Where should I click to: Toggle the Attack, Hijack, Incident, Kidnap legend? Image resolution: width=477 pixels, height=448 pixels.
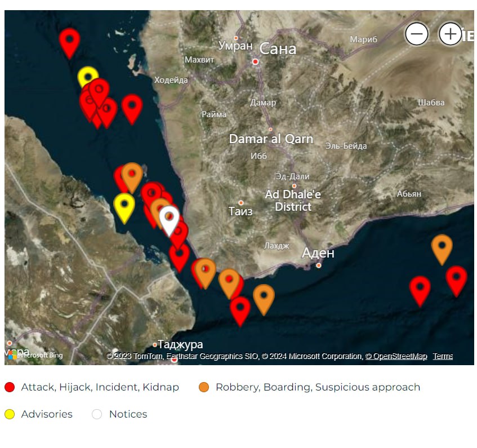(100, 387)
